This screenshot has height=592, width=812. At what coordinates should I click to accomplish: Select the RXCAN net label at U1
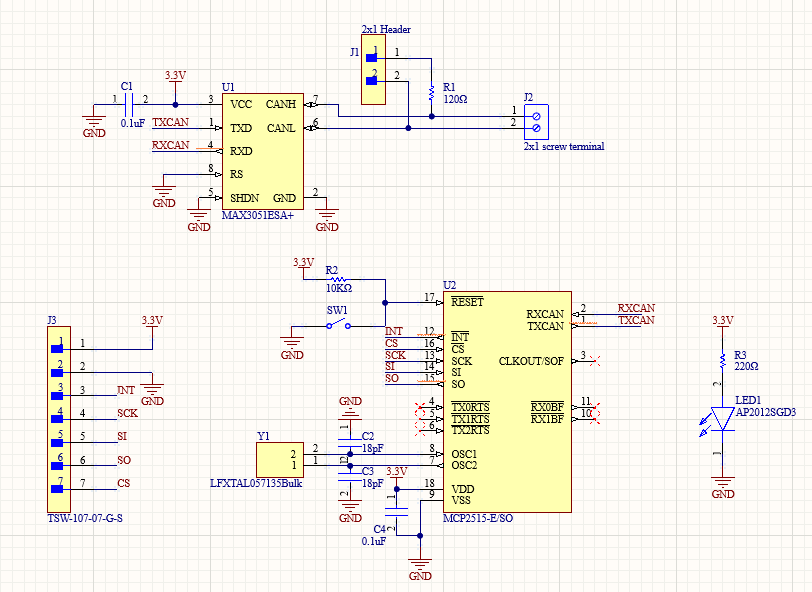170,145
